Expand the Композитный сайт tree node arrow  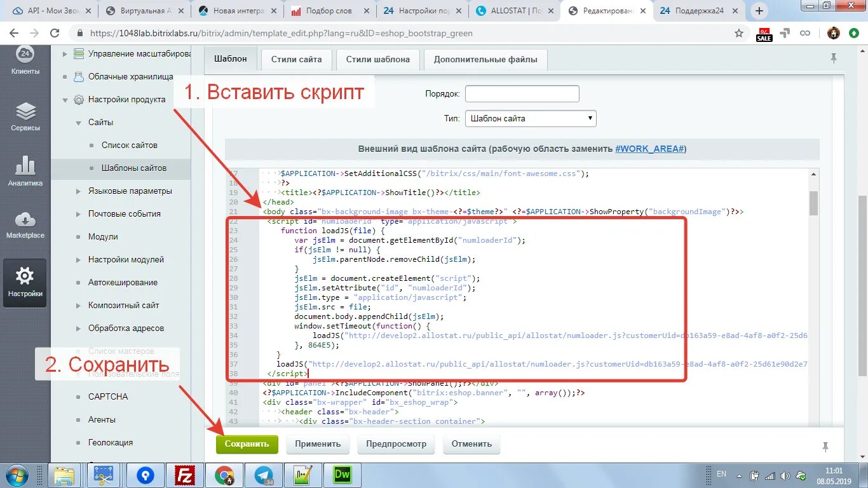(78, 306)
